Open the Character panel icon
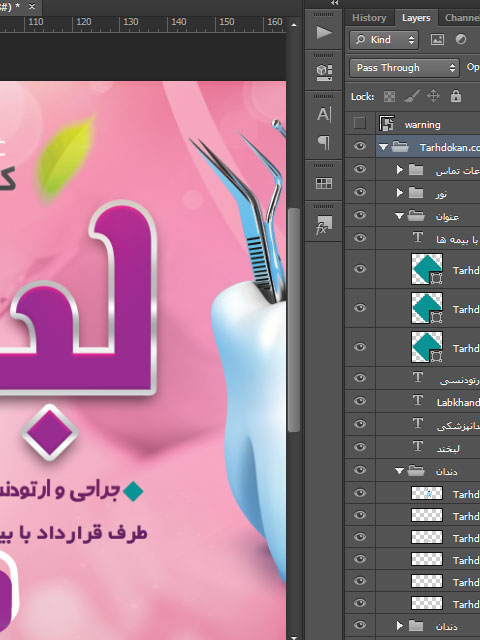Image resolution: width=480 pixels, height=640 pixels. (x=324, y=114)
